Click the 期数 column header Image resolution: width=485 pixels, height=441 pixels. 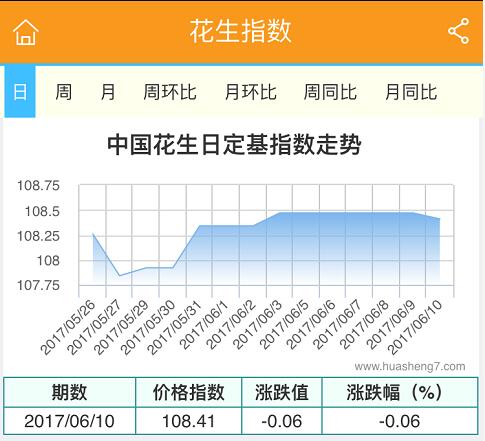pos(69,392)
